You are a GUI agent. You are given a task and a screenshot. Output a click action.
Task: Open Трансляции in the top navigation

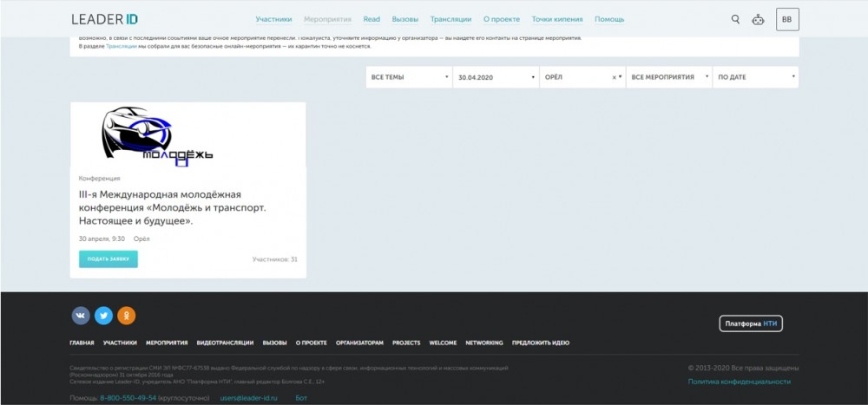450,19
